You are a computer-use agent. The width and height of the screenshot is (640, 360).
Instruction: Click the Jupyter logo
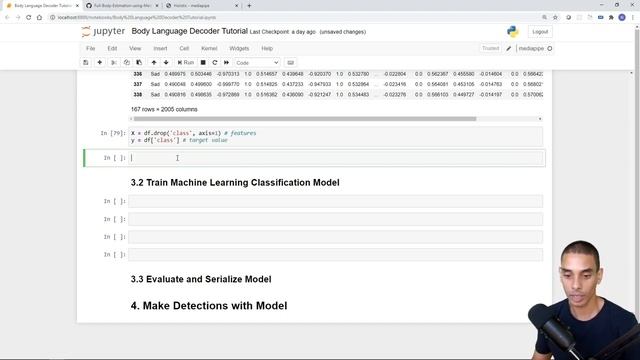point(103,31)
